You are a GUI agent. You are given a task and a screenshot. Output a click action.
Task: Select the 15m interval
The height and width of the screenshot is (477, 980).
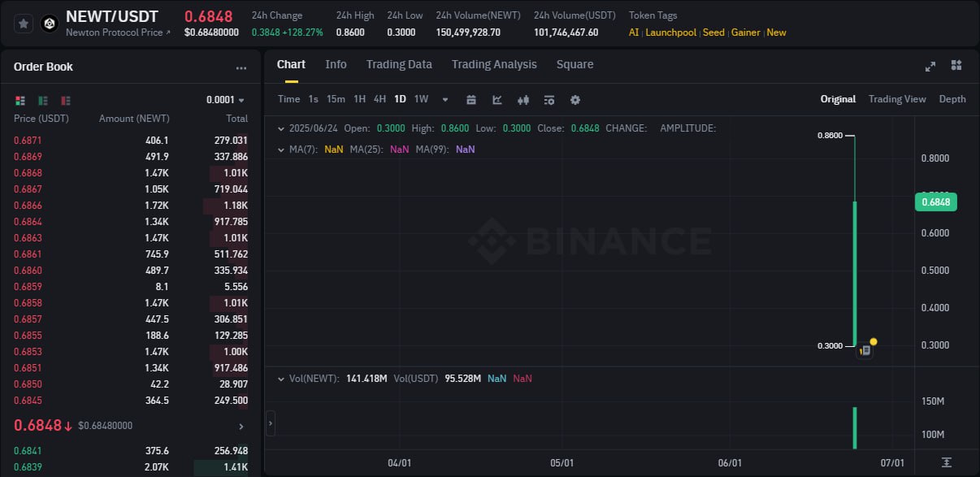[x=336, y=99]
